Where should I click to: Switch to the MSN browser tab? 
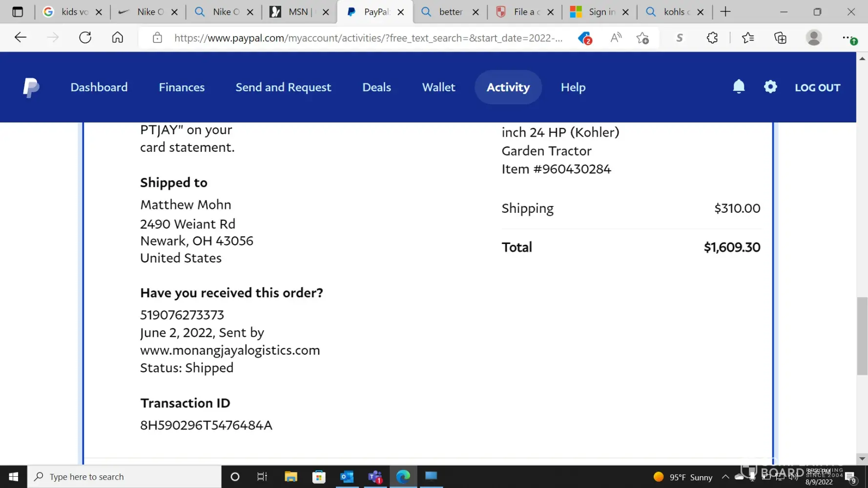[299, 12]
